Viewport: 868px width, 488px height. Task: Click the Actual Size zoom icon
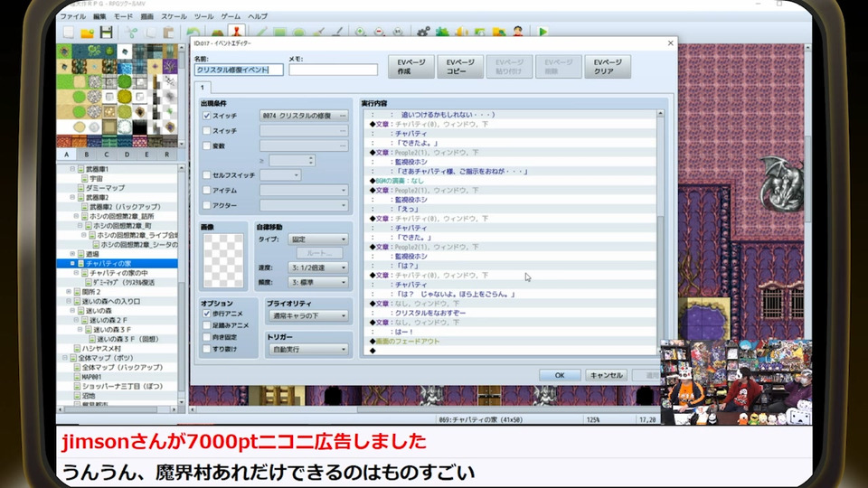pyautogui.click(x=398, y=33)
